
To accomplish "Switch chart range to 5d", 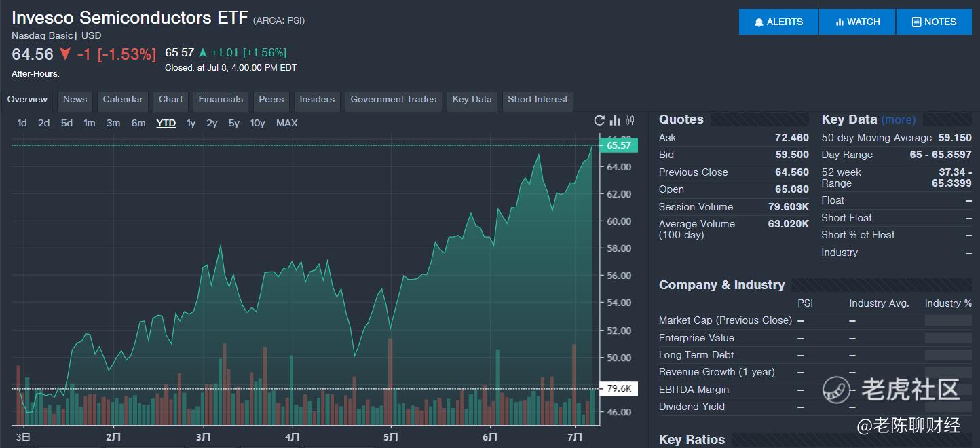I will (x=67, y=123).
